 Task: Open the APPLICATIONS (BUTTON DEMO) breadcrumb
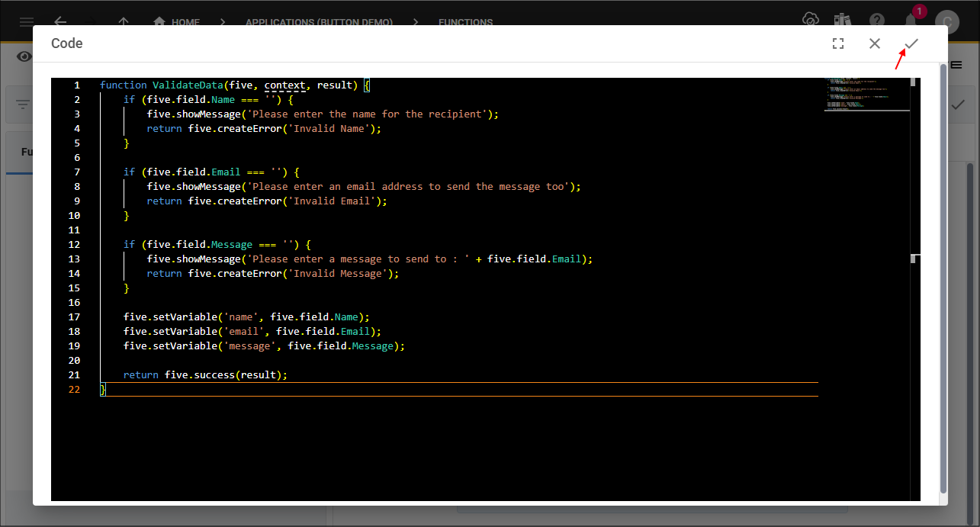tap(320, 22)
